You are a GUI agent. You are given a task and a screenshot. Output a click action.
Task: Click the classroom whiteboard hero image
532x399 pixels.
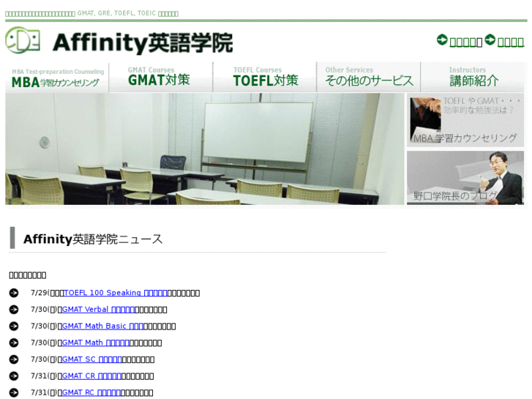pyautogui.click(x=205, y=149)
